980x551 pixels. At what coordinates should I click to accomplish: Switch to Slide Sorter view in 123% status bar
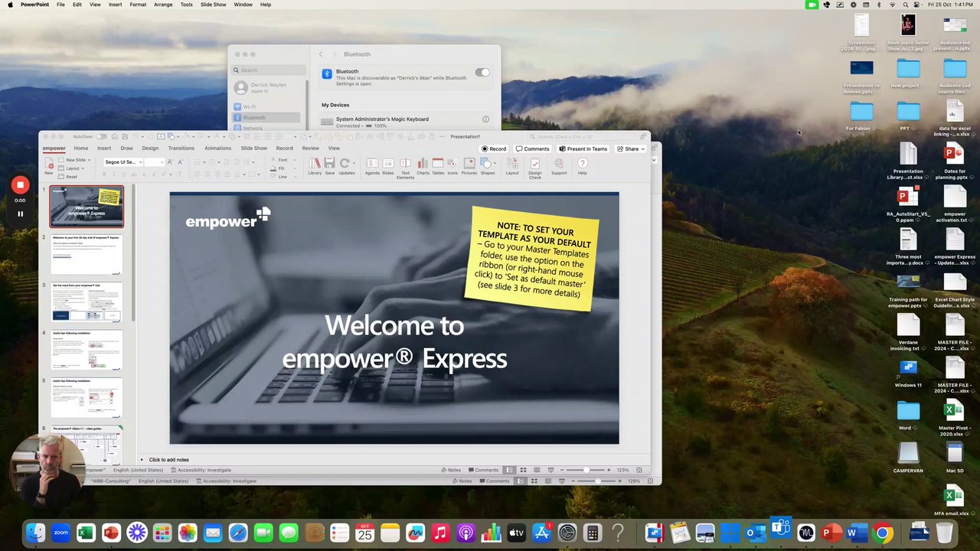523,470
